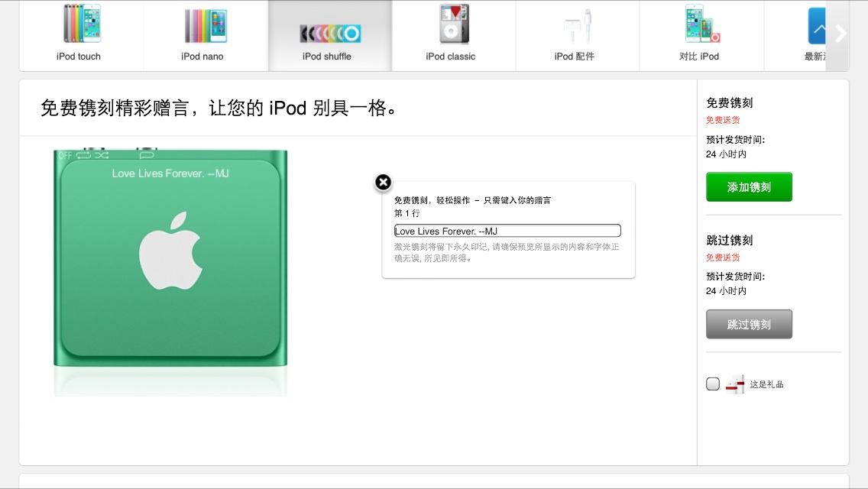The height and width of the screenshot is (489, 868).
Task: Open the iPod touch product icon
Action: coord(82,23)
